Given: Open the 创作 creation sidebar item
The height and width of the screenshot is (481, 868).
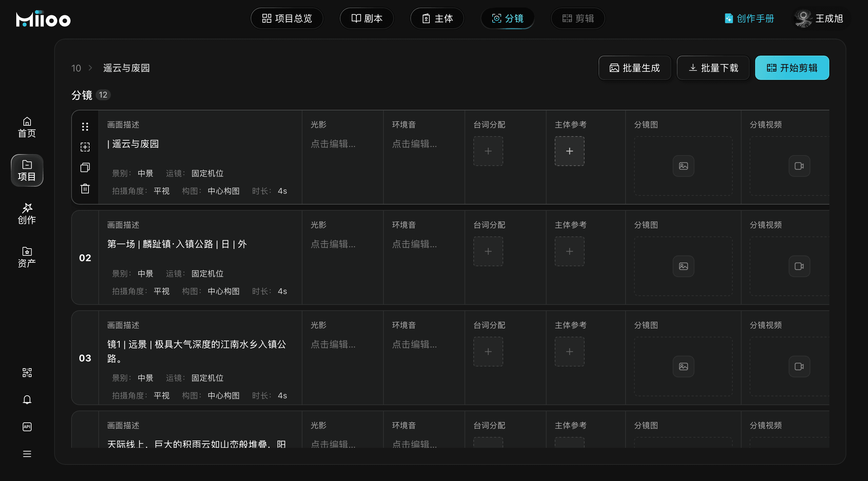Looking at the screenshot, I should click(x=27, y=214).
